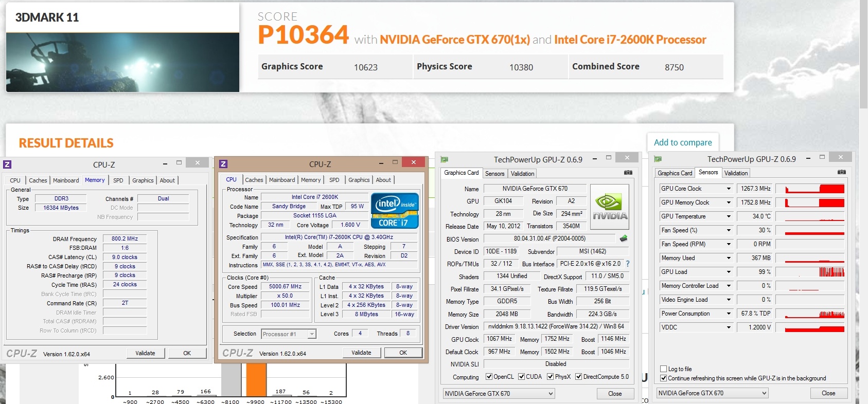
Task: Click the Add to compare link
Action: pyautogui.click(x=683, y=142)
